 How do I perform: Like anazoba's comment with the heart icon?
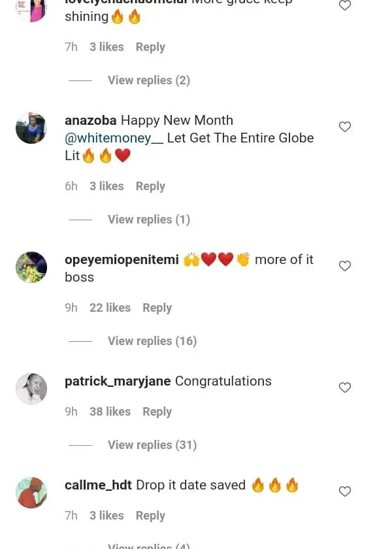pyautogui.click(x=345, y=127)
